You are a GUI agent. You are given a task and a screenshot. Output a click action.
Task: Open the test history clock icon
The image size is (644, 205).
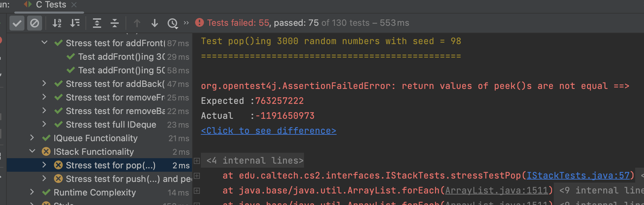tap(173, 23)
